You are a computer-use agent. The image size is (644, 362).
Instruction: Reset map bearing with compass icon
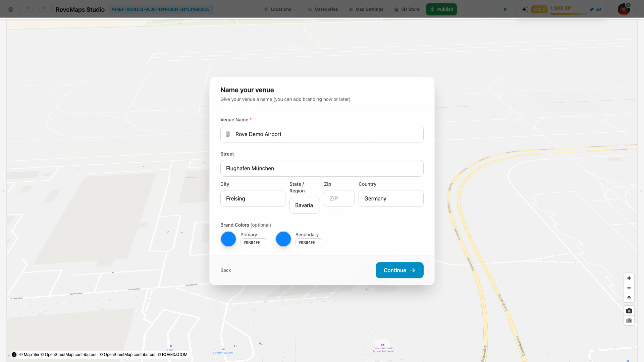[629, 298]
